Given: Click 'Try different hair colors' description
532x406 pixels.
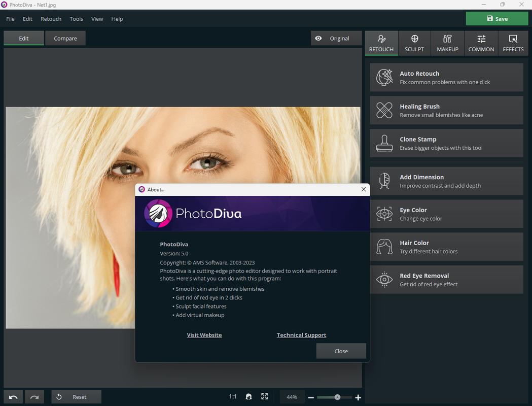Looking at the screenshot, I should point(429,252).
